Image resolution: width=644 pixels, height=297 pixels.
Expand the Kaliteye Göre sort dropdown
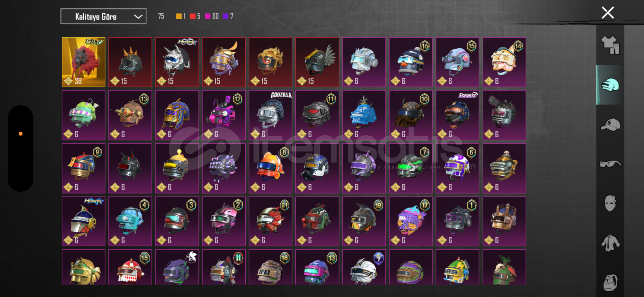pos(103,16)
